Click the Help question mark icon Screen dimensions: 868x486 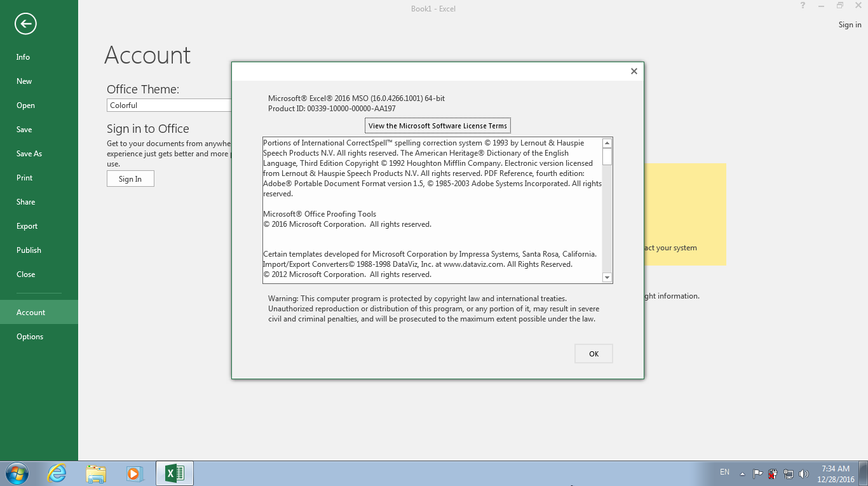point(803,6)
